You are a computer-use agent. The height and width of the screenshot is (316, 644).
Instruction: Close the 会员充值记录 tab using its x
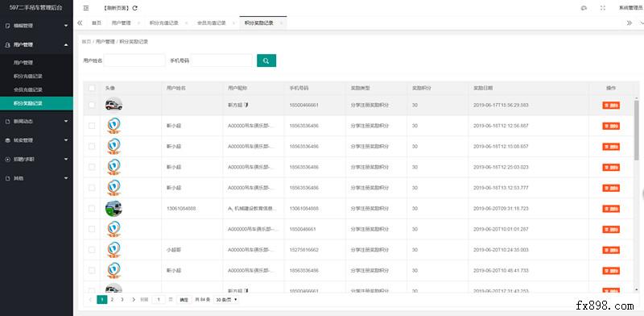click(x=233, y=23)
